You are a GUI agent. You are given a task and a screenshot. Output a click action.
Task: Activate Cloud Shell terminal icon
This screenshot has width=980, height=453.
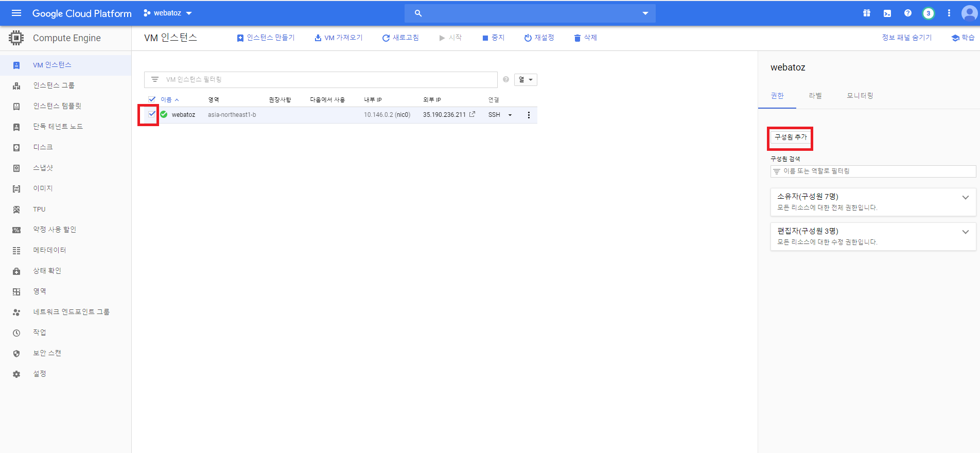pos(887,13)
